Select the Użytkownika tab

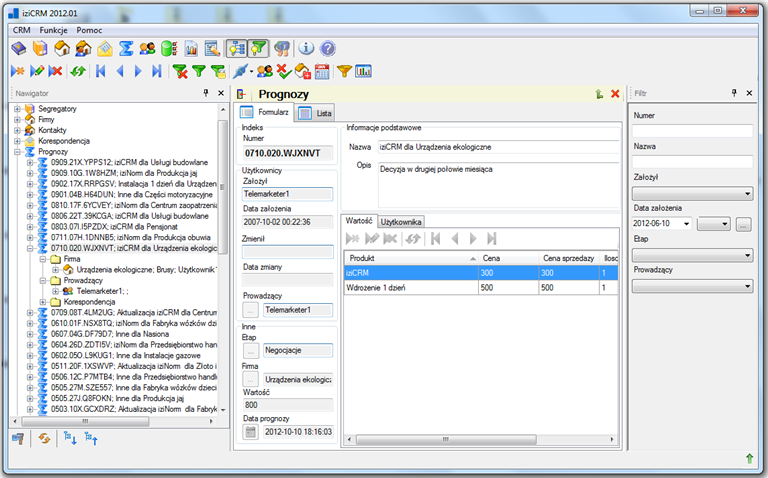point(401,222)
